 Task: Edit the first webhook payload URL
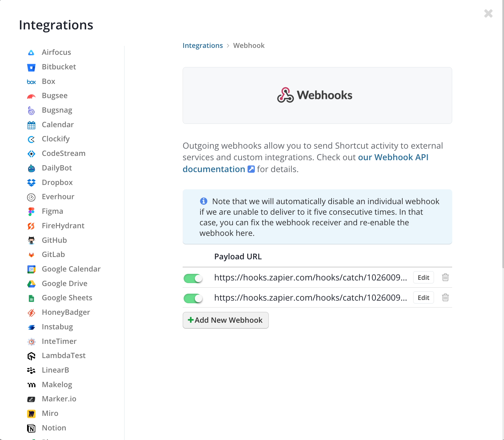point(423,277)
